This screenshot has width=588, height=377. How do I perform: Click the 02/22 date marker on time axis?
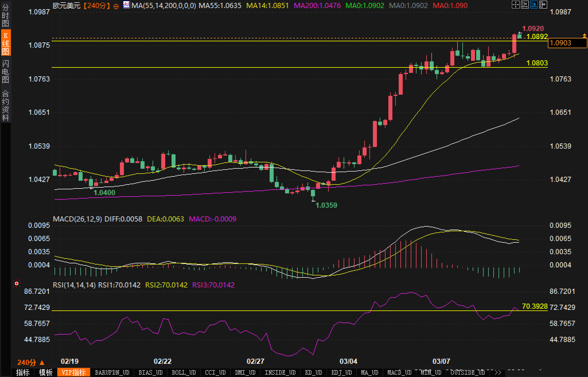point(163,361)
